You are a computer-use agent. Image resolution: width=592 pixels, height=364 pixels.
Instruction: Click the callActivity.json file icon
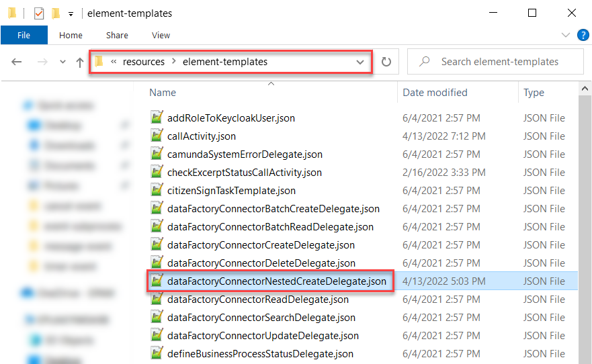[x=157, y=136]
